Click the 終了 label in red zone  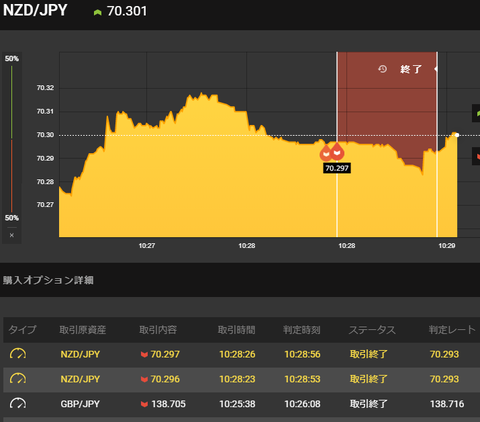411,69
